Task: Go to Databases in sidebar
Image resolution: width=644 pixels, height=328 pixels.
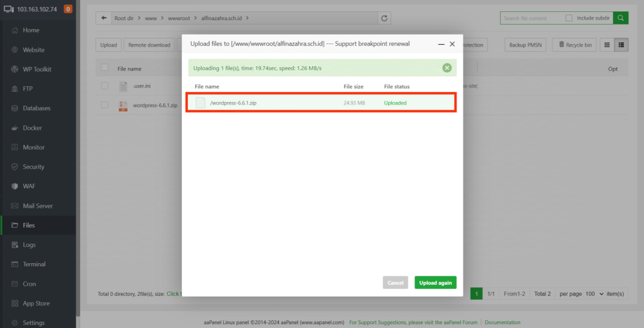Action: [36, 108]
